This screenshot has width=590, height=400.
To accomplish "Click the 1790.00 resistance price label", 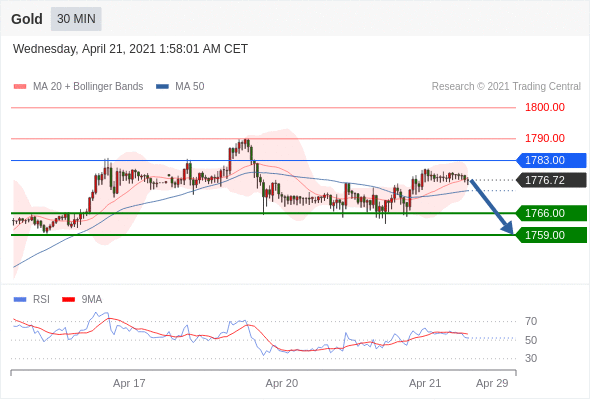I will click(545, 138).
